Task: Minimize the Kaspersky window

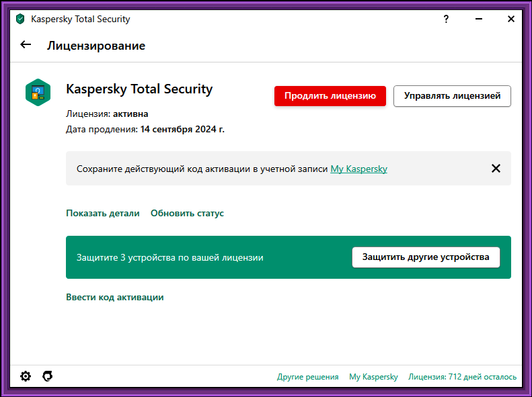Action: [x=479, y=19]
